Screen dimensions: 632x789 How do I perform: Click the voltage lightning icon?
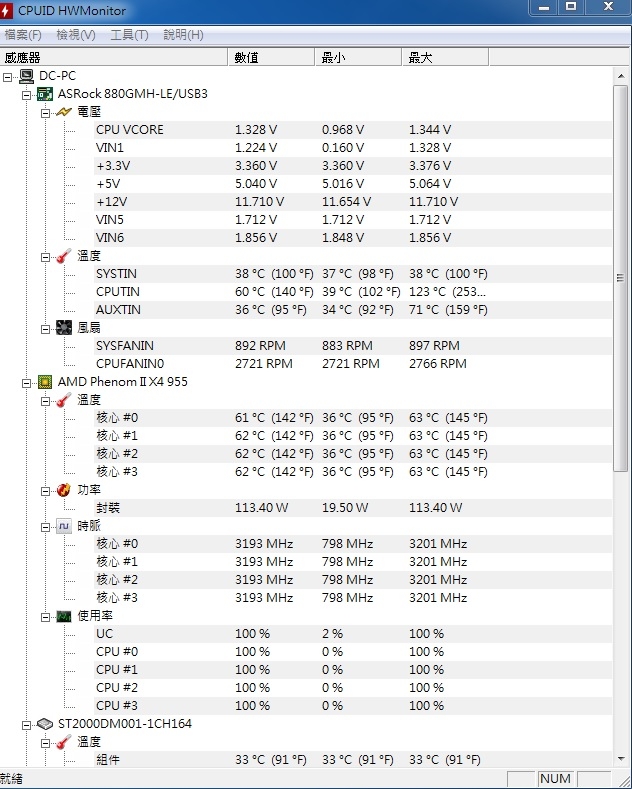(x=64, y=112)
